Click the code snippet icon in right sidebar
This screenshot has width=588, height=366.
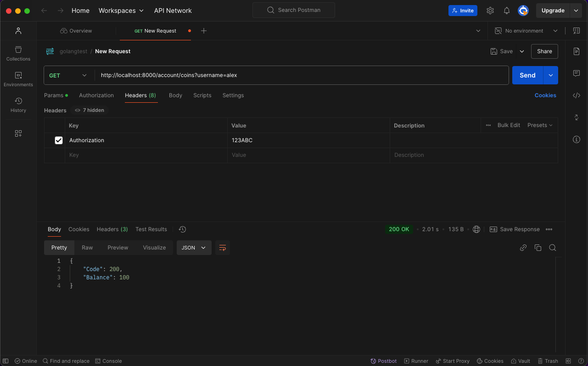click(x=577, y=95)
